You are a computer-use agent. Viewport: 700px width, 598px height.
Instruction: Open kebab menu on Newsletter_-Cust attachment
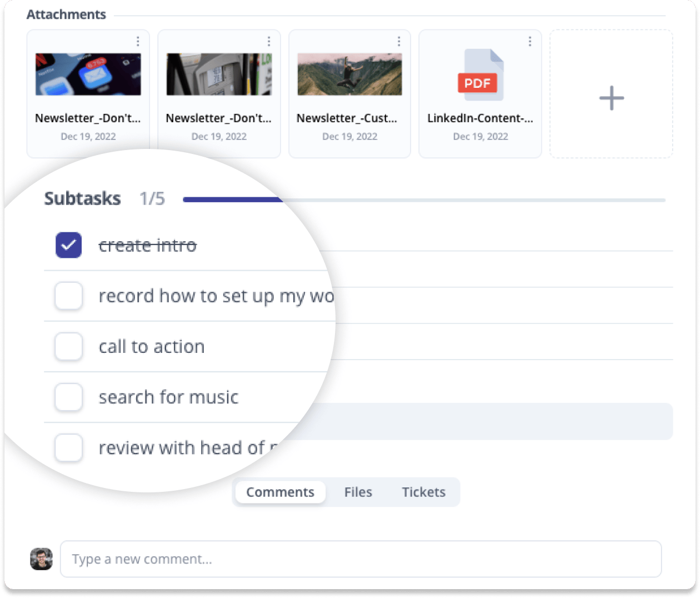[399, 41]
